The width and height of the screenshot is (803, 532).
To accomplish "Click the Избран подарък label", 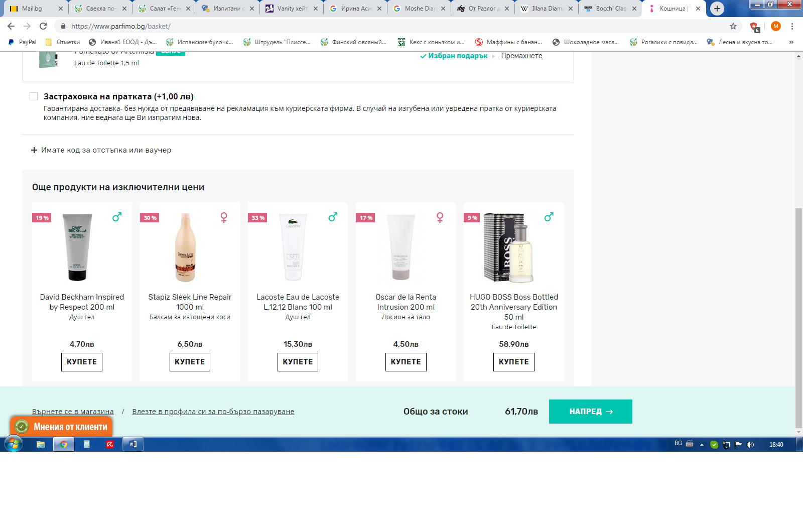I will [x=454, y=56].
